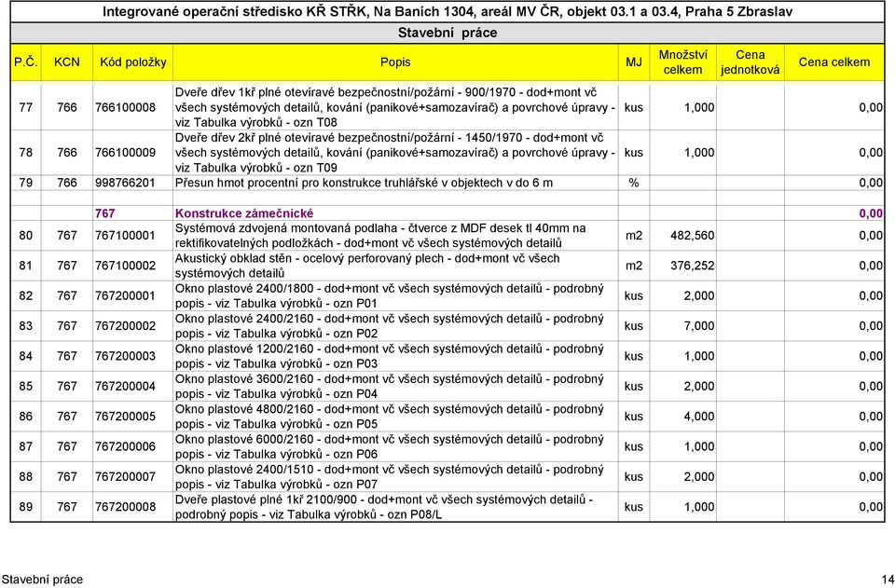The width and height of the screenshot is (895, 588).
Task: Select 'Dveře plastové plné 1kř 2100/900' description
Action: click(384, 507)
